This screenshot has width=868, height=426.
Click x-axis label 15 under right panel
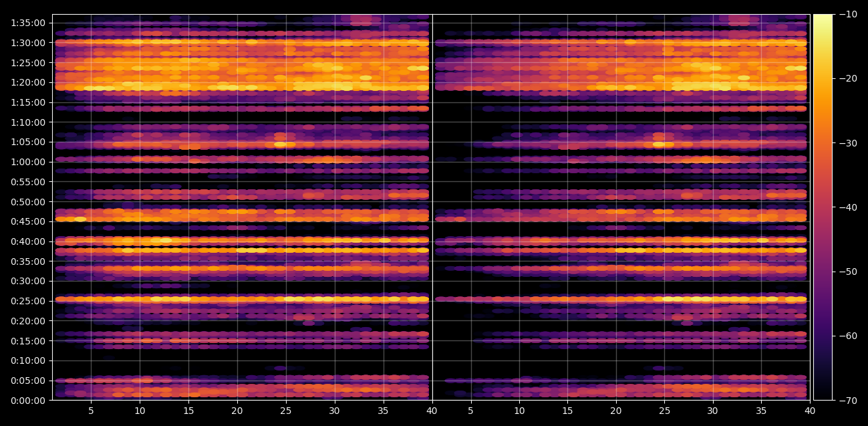[x=567, y=411]
